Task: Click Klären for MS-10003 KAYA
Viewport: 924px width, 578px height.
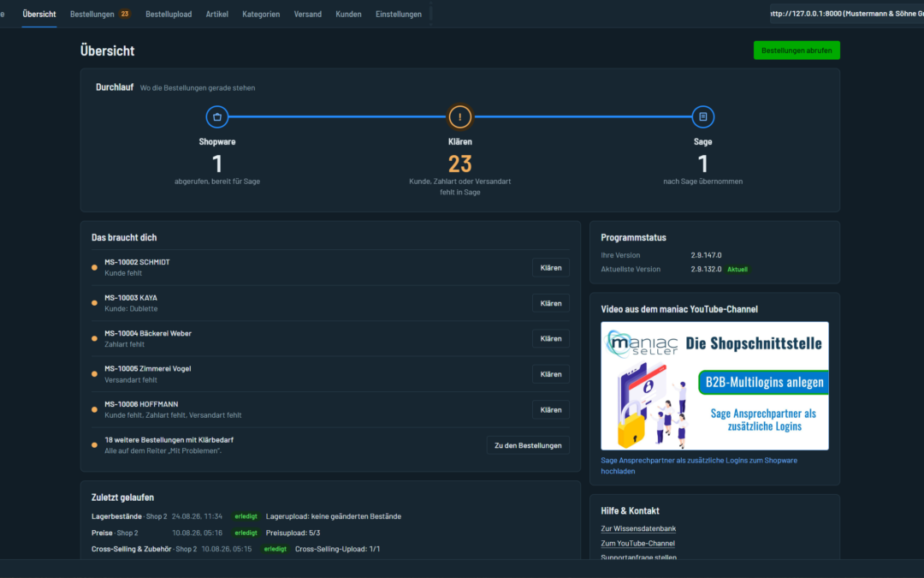Action: (x=550, y=303)
